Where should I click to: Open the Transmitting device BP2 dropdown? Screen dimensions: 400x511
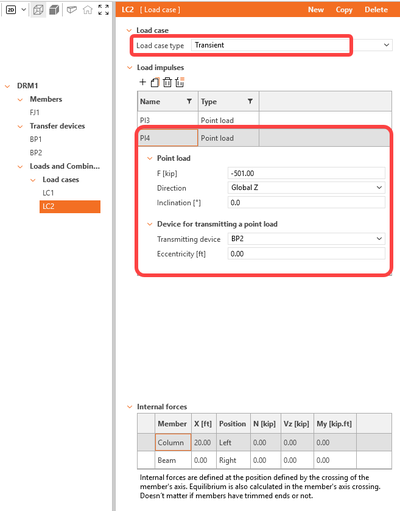tap(379, 238)
